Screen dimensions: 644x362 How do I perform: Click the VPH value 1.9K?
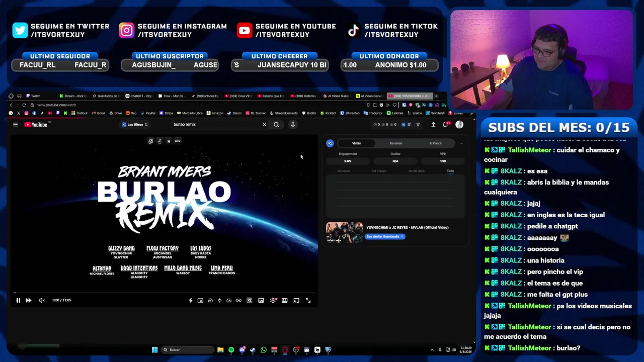point(443,161)
